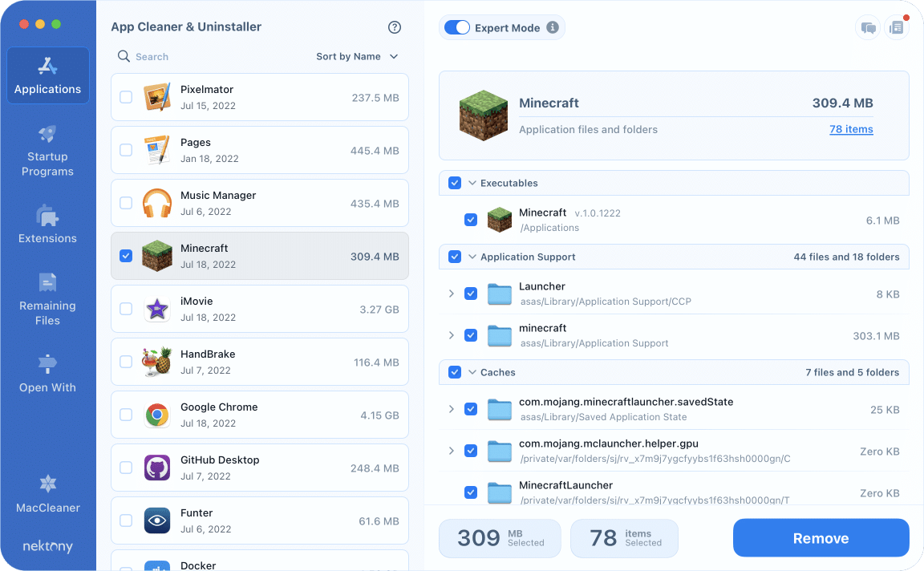Launch the MacCleaner sidebar item
924x571 pixels.
coord(48,494)
